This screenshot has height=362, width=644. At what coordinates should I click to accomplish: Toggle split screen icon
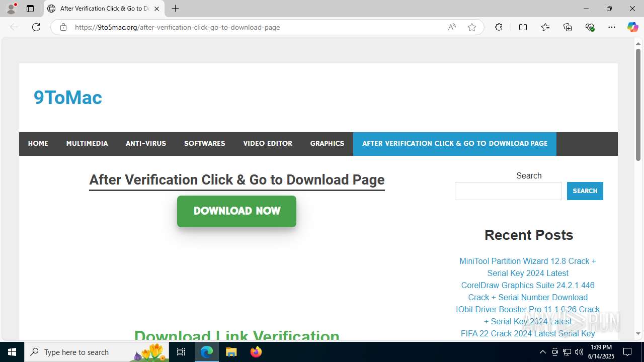(x=523, y=27)
